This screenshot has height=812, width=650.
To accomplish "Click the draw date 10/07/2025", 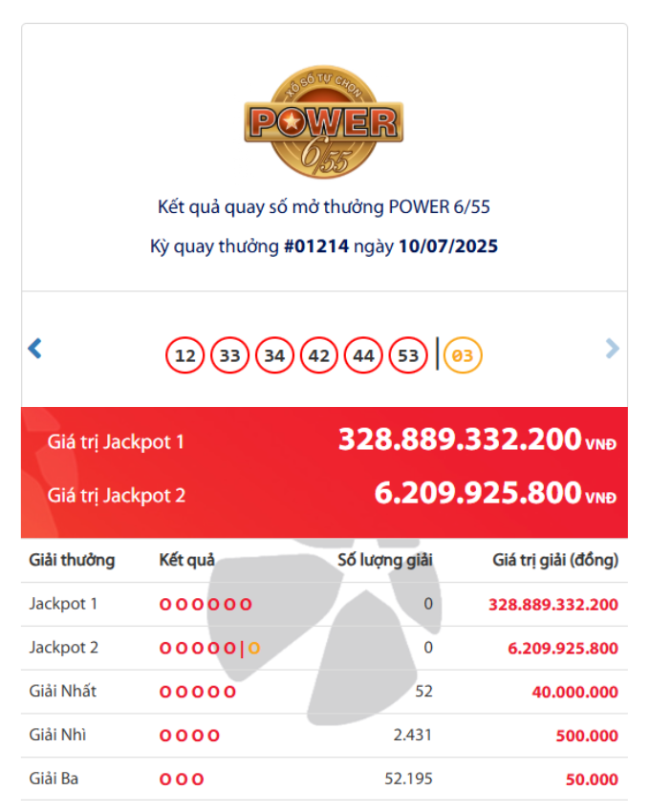I will coord(448,246).
